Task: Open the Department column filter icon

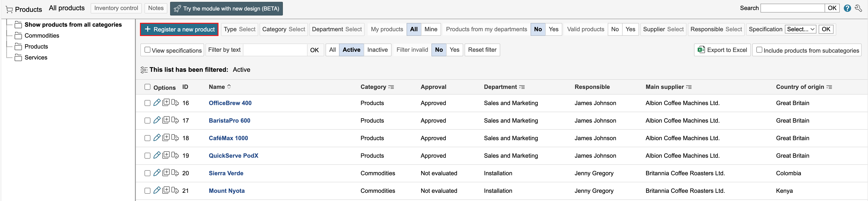Action: tap(522, 87)
